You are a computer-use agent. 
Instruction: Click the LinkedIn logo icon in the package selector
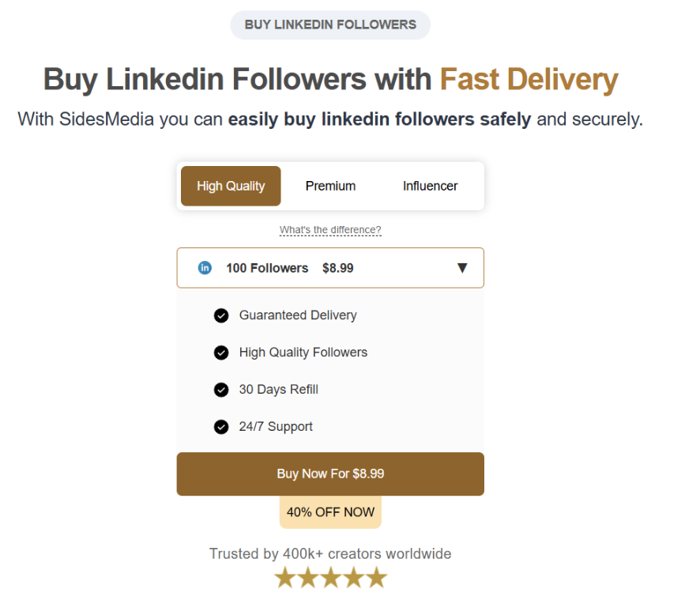point(205,268)
